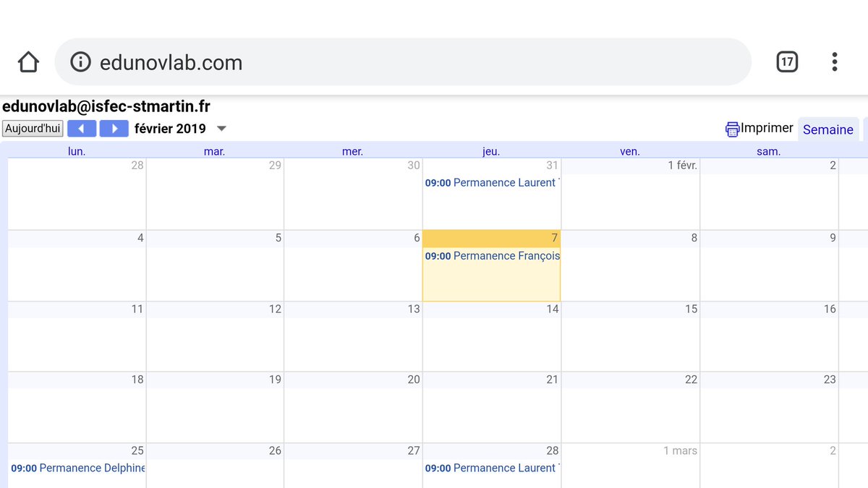Select day number 22
The image size is (868, 488).
coord(691,380)
